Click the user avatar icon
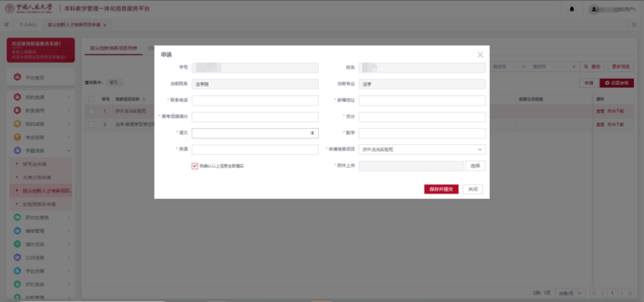Viewport: 644px width, 302px height. (x=594, y=9)
